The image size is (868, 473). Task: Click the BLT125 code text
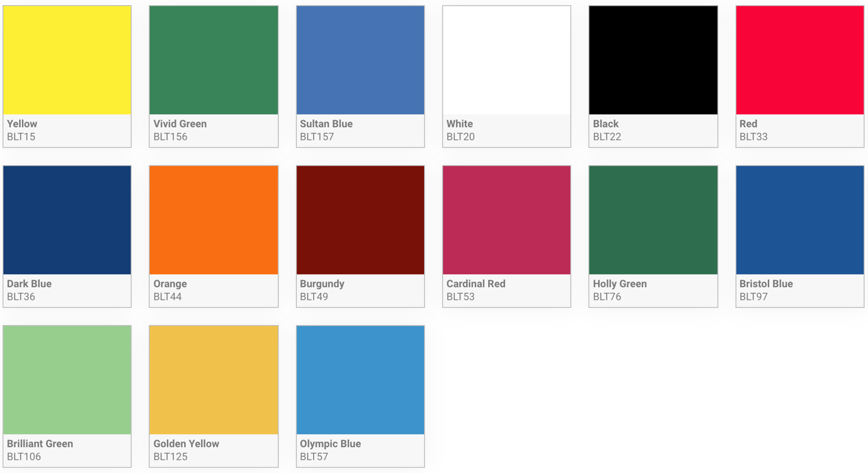coord(171,457)
